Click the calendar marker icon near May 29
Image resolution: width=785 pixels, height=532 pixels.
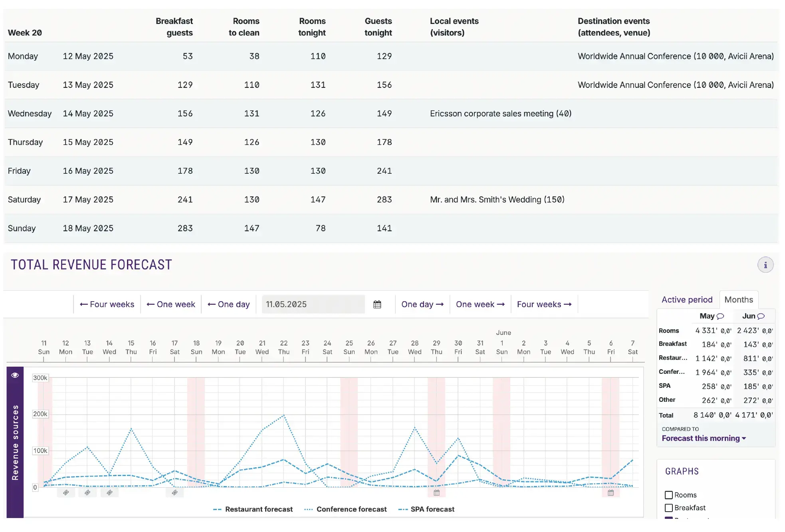click(x=436, y=493)
